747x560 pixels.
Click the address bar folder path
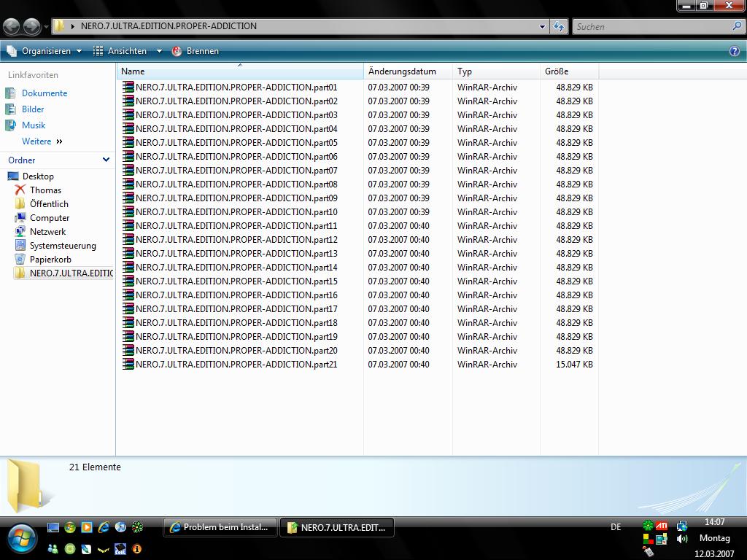[169, 26]
